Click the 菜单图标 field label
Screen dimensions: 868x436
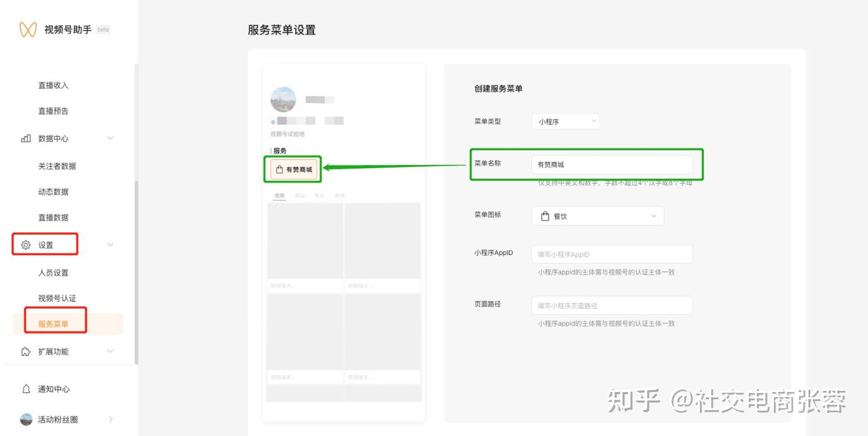(488, 215)
